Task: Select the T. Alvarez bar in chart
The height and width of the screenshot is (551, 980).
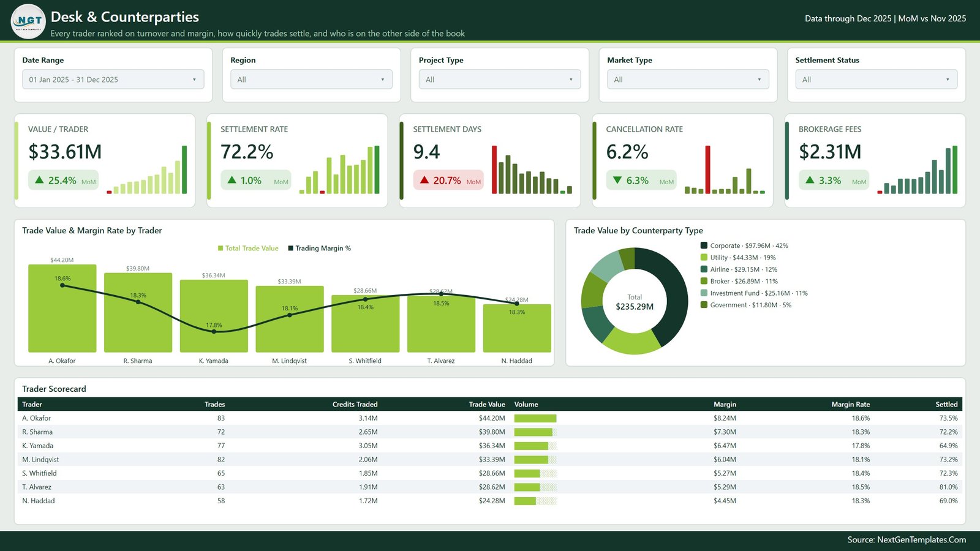Action: pos(441,324)
